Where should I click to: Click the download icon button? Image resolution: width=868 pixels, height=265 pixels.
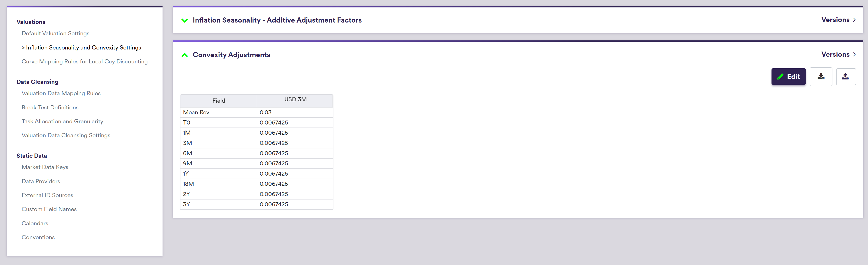(821, 77)
